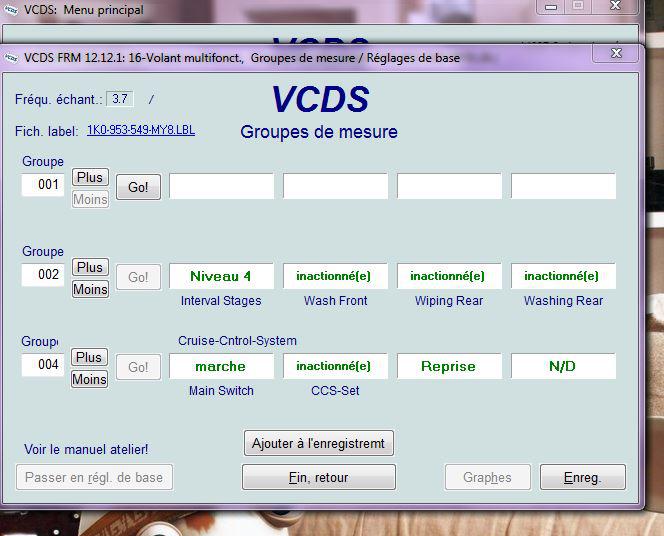The width and height of the screenshot is (664, 536).
Task: Click the Groupe 004 number field
Action: pyautogui.click(x=43, y=365)
